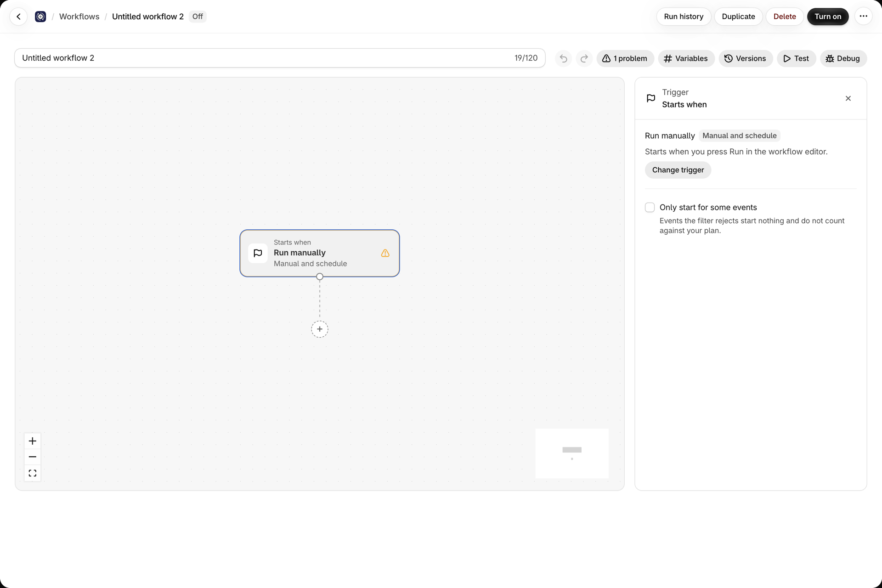Go back using the back arrow
This screenshot has width=882, height=588.
tap(18, 17)
